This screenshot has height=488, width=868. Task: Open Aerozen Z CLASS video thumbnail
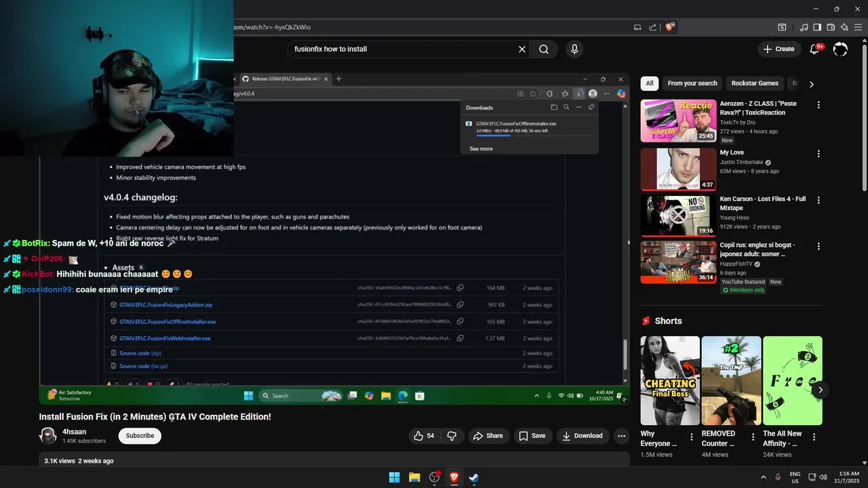pyautogui.click(x=678, y=121)
